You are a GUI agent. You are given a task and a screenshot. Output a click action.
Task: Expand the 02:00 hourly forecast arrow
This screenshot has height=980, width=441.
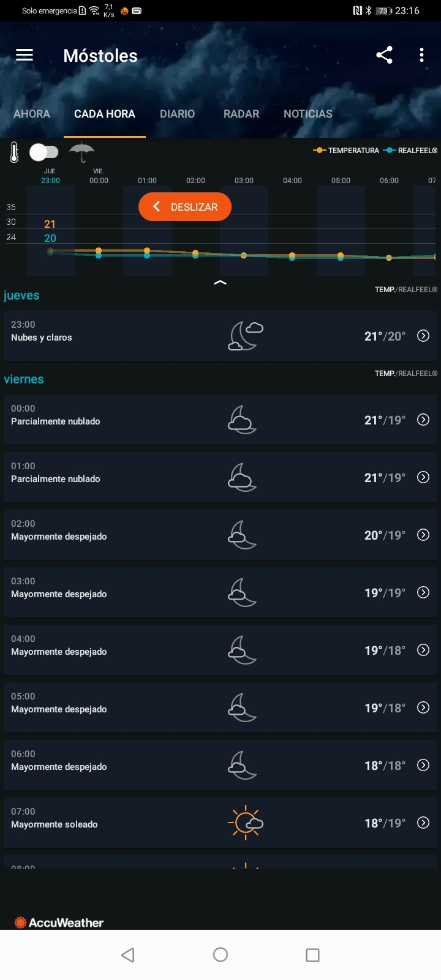(423, 535)
